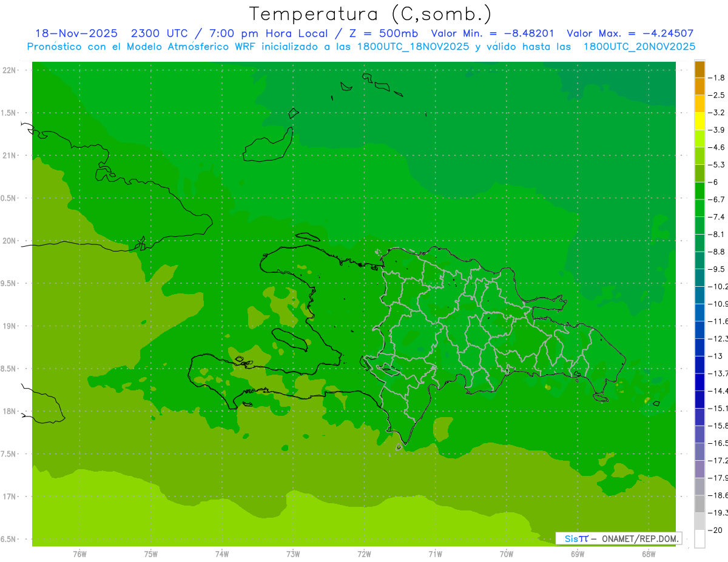Click the '-3.2' legend value
Image resolution: width=728 pixels, height=562 pixels.
(716, 113)
